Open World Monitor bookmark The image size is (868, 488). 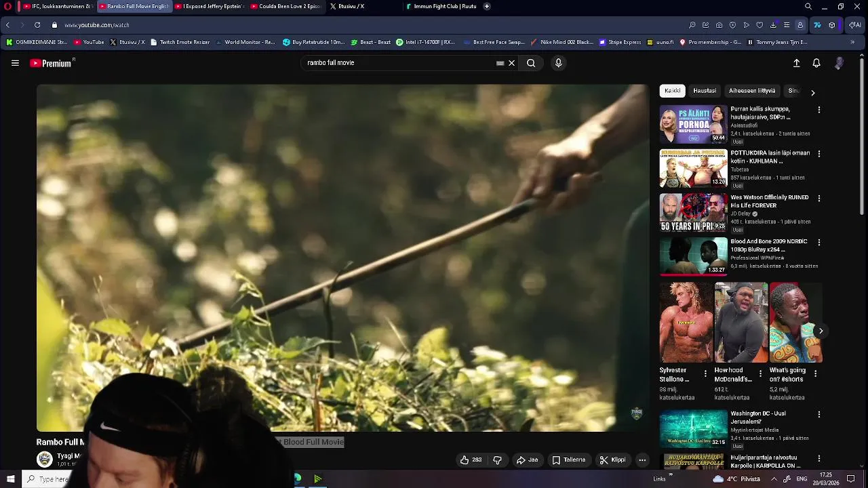(245, 42)
